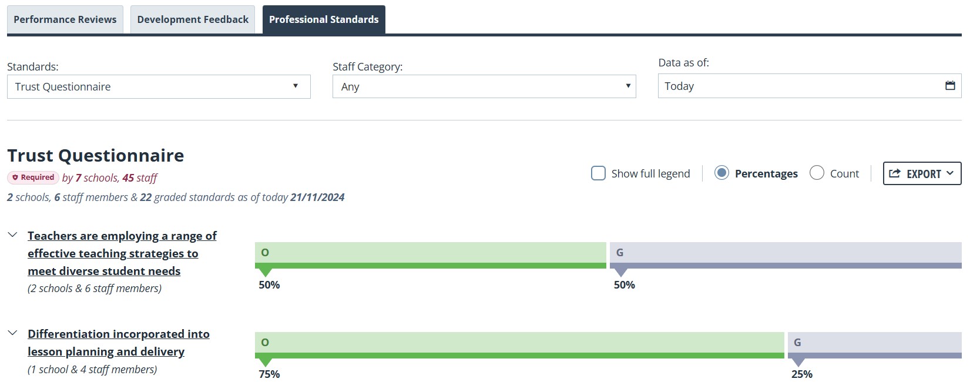Click the Data as of date field

coord(810,86)
